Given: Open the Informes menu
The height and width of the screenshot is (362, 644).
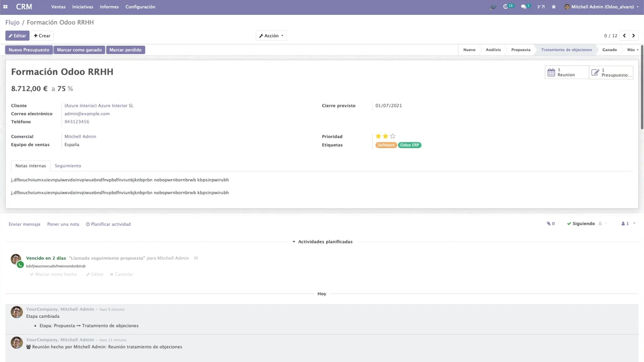Looking at the screenshot, I should point(109,7).
